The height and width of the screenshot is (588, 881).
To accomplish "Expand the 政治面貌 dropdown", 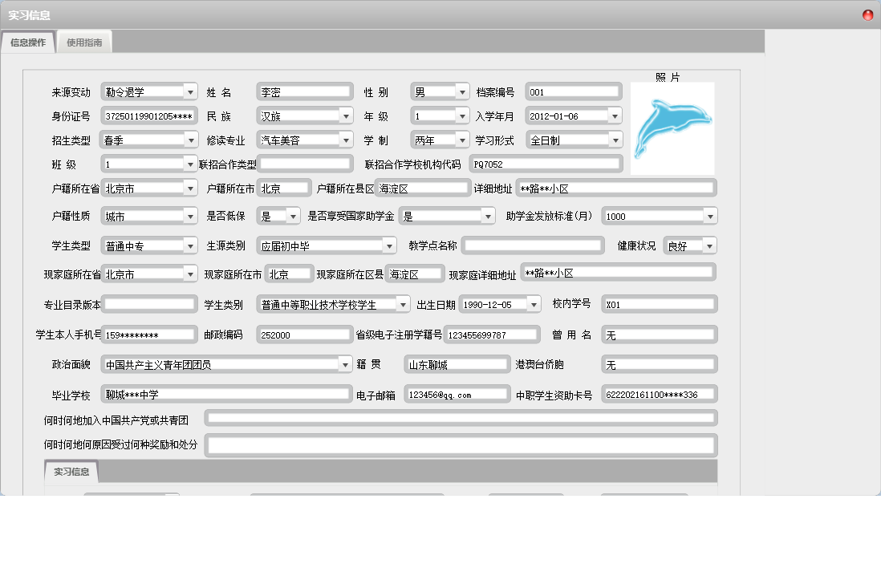I will pos(344,365).
